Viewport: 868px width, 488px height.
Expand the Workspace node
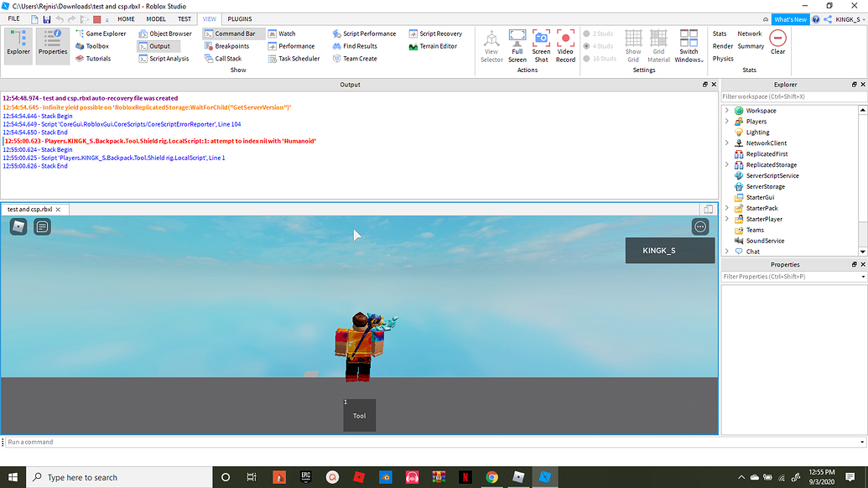click(x=727, y=111)
